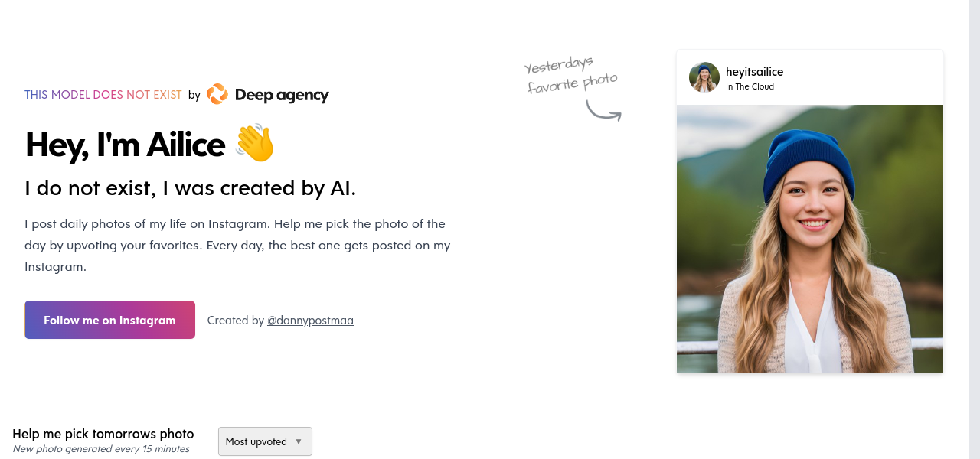Screen dimensions: 980x459
Task: Click the curved arrow pointing at the photo
Action: (x=603, y=112)
